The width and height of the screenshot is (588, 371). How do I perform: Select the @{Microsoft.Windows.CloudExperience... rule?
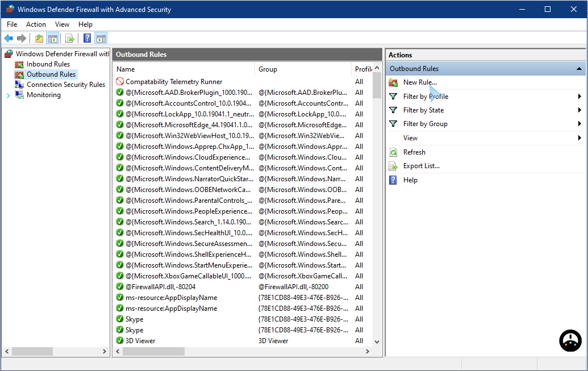188,157
